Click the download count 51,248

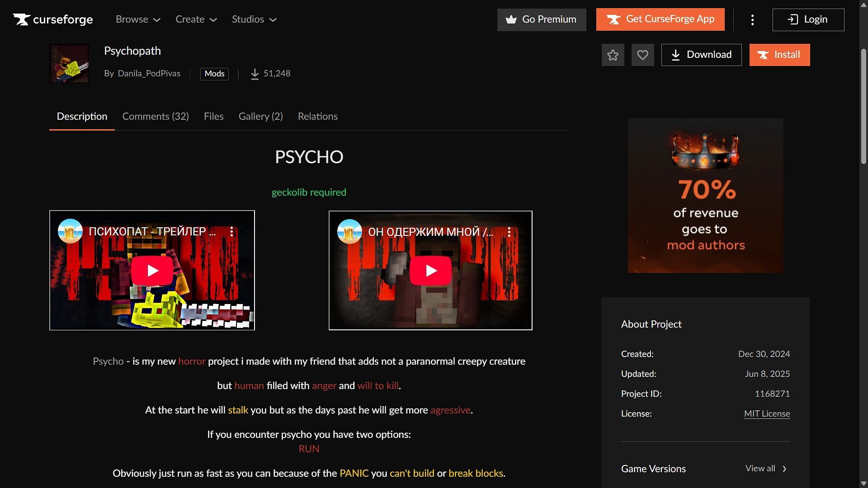(270, 74)
